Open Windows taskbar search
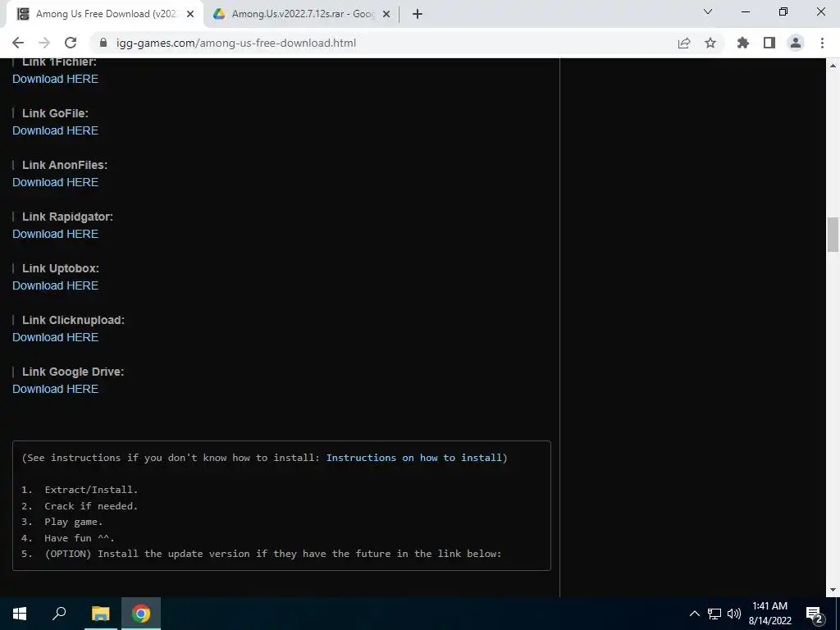840x630 pixels. pos(59,614)
